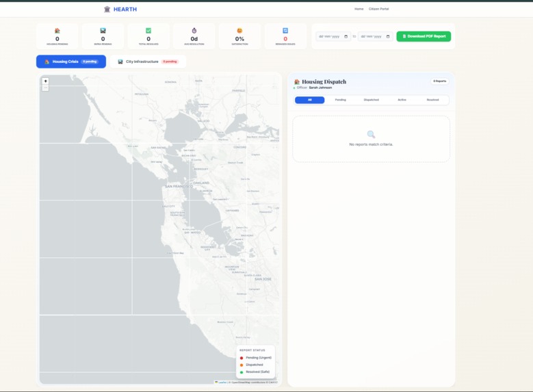Image resolution: width=533 pixels, height=392 pixels.
Task: Click the Avg Resolution stopwatch icon
Action: pos(194,31)
